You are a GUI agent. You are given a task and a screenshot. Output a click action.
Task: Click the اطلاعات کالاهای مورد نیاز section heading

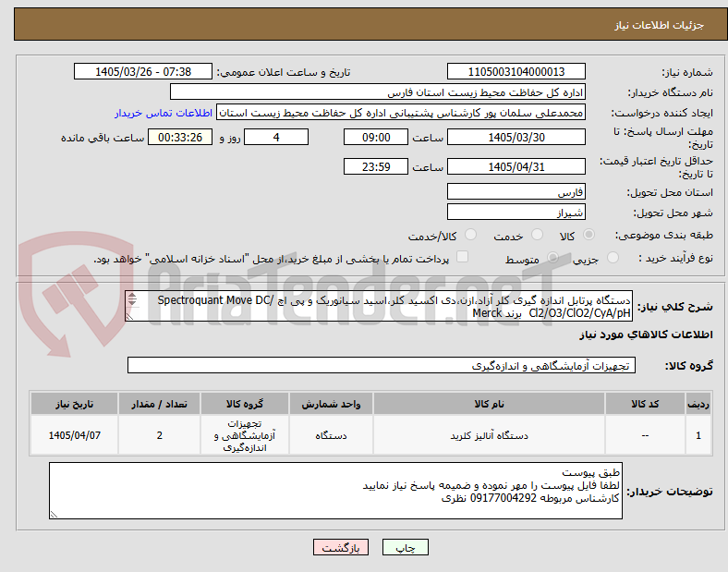(646, 335)
